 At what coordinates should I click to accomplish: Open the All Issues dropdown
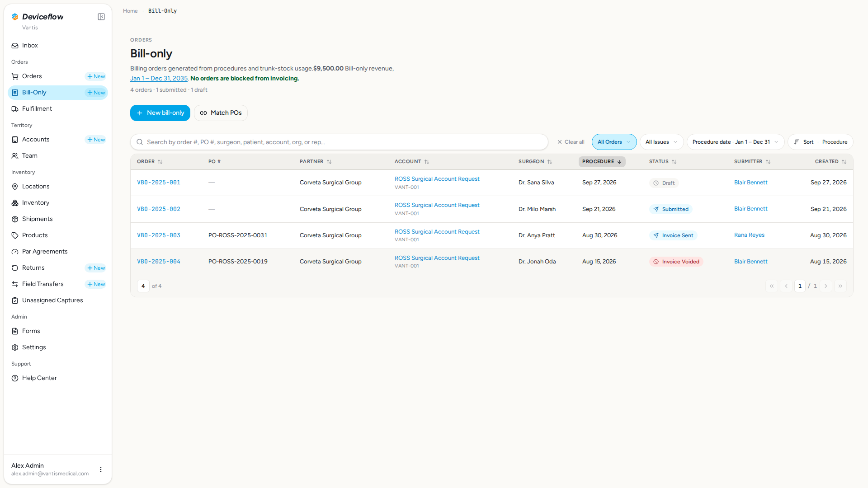coord(661,142)
